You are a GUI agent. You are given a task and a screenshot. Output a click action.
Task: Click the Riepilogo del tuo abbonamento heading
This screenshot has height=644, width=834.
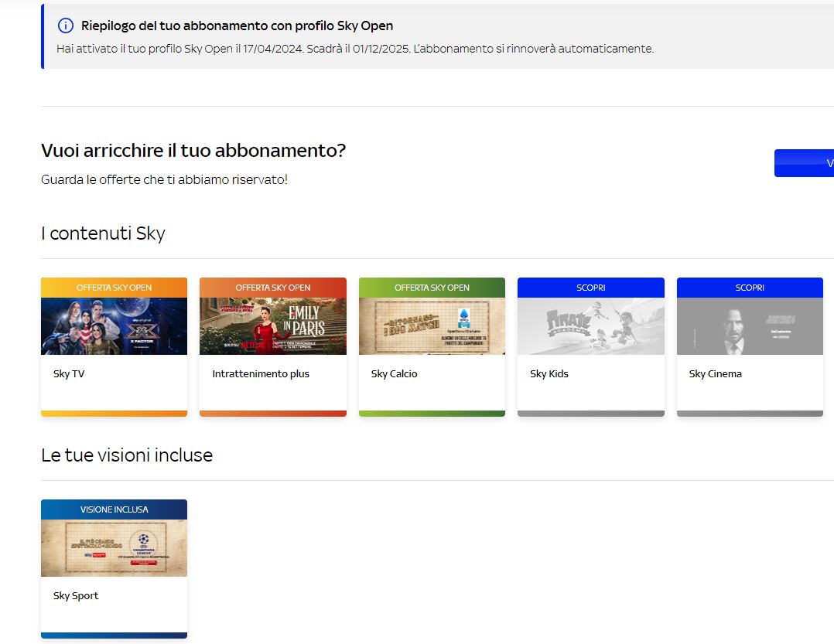coord(238,26)
